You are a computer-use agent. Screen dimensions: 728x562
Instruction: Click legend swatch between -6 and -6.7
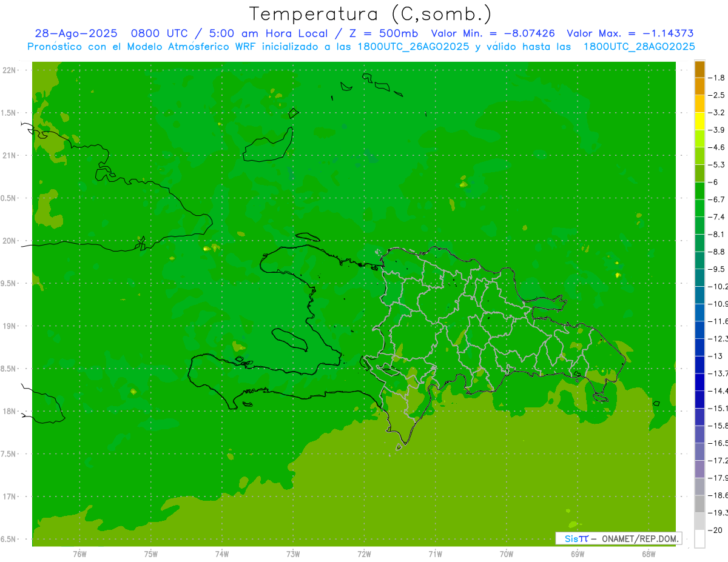[x=699, y=191]
